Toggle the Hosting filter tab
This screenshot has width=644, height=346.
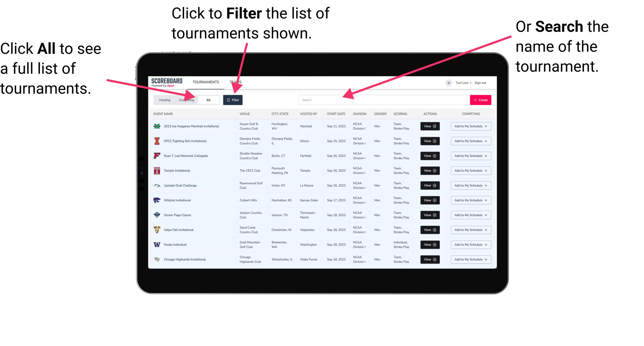(x=163, y=100)
